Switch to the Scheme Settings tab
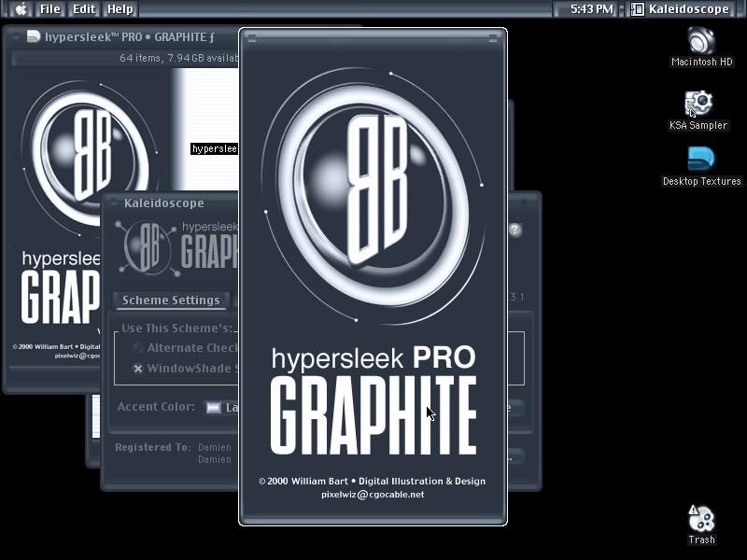This screenshot has width=747, height=560. [x=171, y=300]
